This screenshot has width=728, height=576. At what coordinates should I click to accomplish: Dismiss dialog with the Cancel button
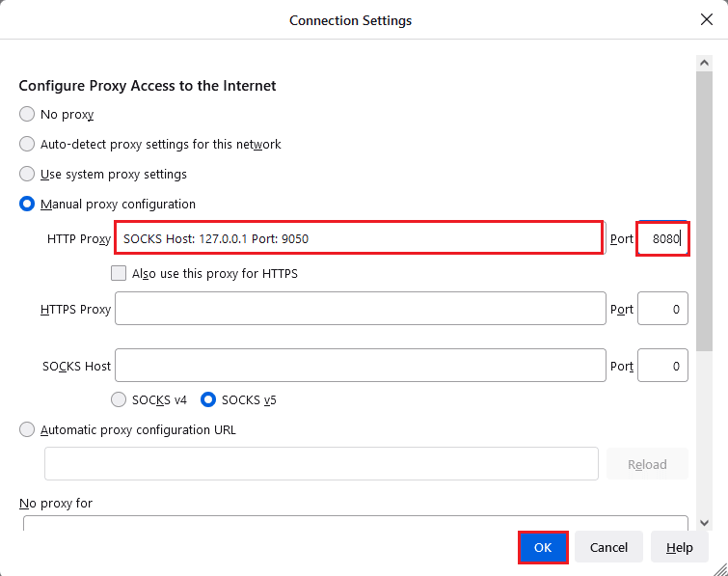608,547
